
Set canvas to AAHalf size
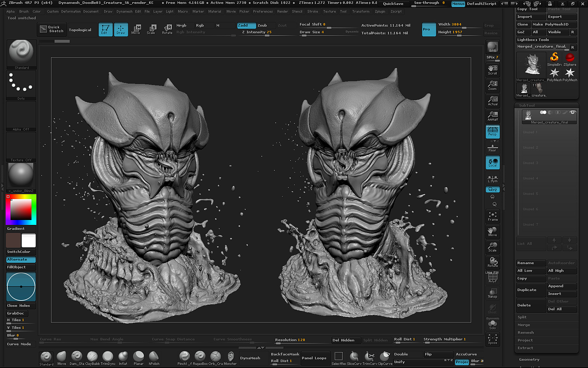(x=492, y=116)
